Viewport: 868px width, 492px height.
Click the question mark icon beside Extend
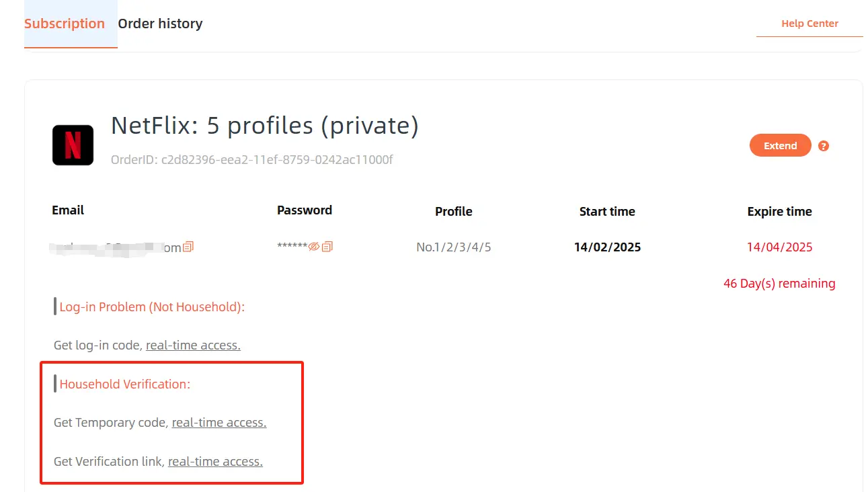point(824,146)
